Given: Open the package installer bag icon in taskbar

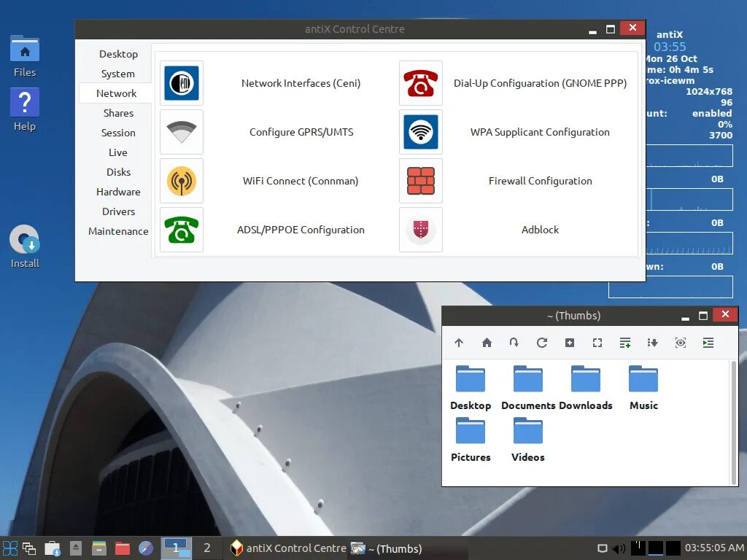Looking at the screenshot, I should point(53,548).
